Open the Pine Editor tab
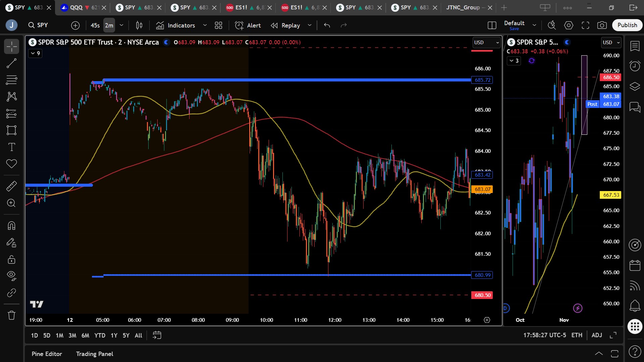644x362 pixels. pyautogui.click(x=47, y=354)
